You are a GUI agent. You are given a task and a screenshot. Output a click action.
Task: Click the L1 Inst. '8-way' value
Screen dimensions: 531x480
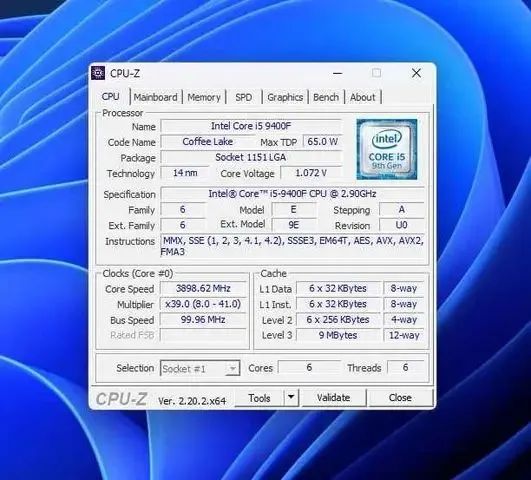point(404,304)
